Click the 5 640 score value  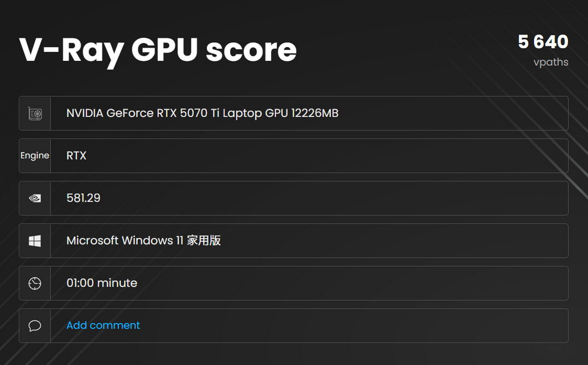(543, 42)
